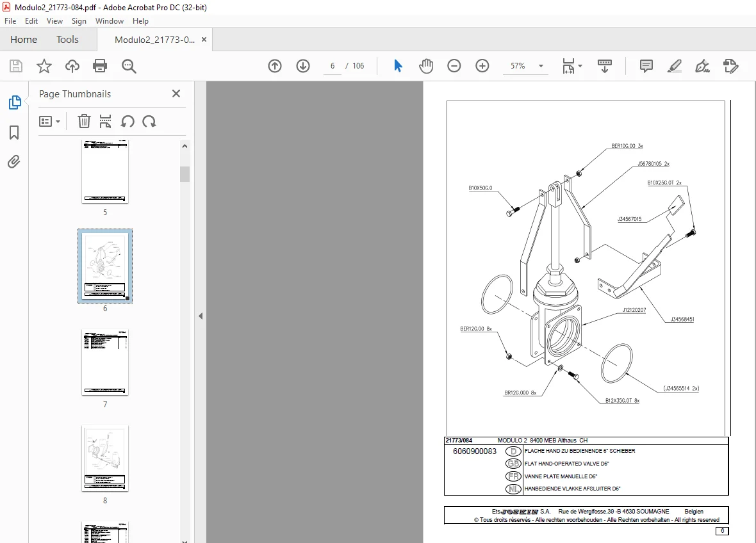Add the document to starred files
The width and height of the screenshot is (756, 543).
tap(44, 66)
